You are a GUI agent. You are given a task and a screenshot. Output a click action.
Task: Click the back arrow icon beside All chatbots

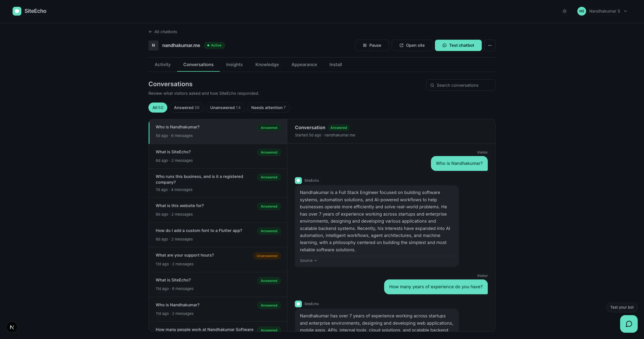[x=150, y=32]
